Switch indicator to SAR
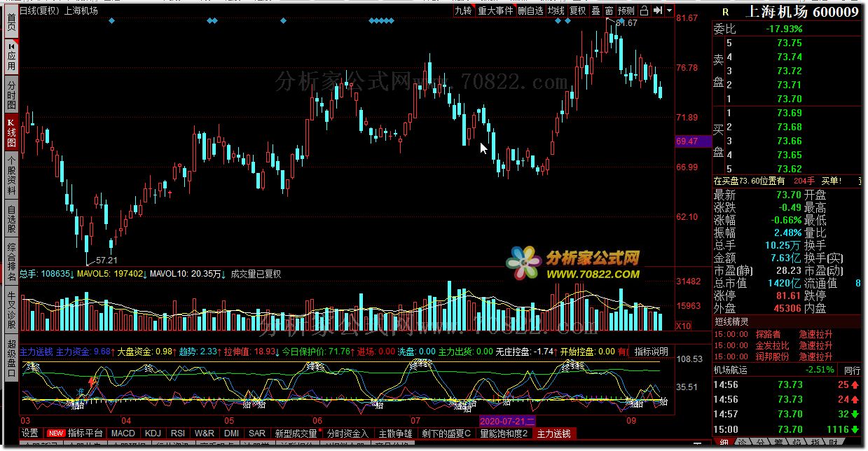The width and height of the screenshot is (868, 451). click(x=257, y=433)
